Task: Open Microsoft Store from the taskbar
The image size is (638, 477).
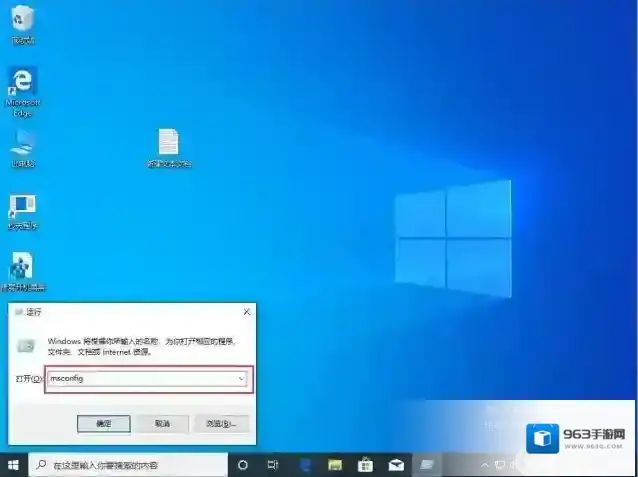Action: click(x=365, y=465)
